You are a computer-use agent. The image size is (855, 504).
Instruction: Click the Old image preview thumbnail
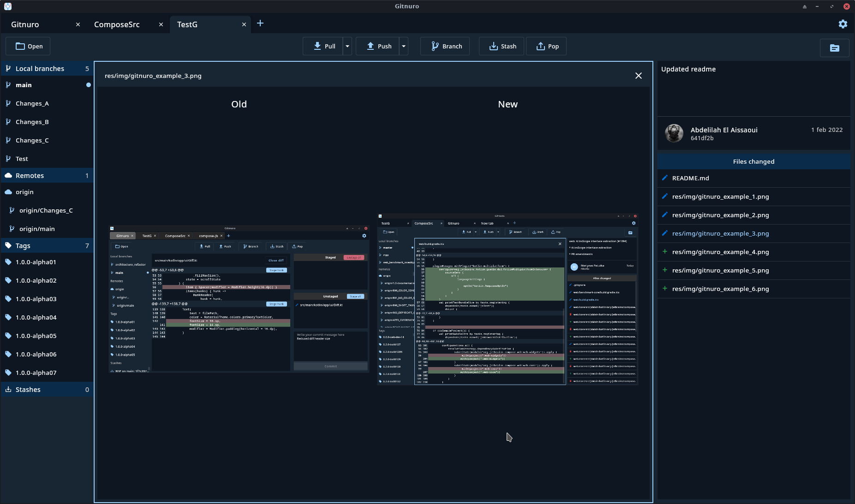tap(239, 299)
